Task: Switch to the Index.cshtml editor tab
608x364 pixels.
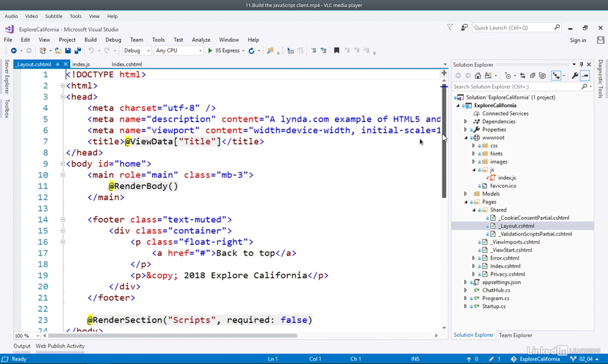Action: (x=127, y=64)
